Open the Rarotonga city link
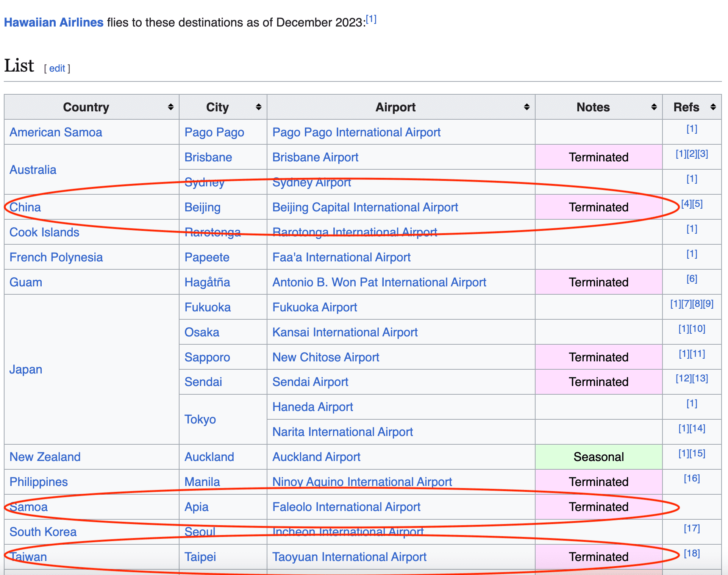728x575 pixels. click(x=212, y=232)
